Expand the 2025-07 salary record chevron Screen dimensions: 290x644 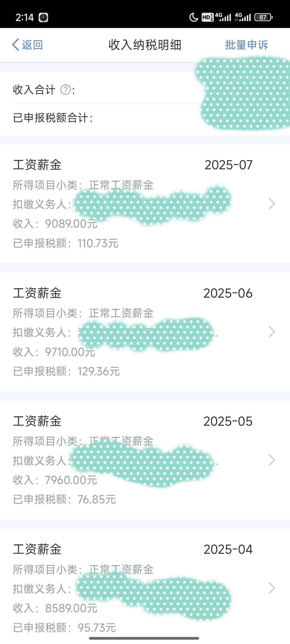pos(272,204)
